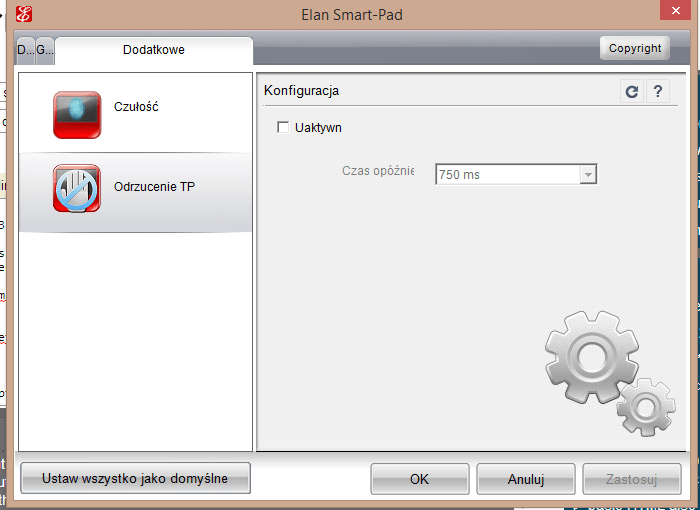Screen dimensions: 700x510
Task: Switch to the D... tab
Action: click(x=25, y=50)
